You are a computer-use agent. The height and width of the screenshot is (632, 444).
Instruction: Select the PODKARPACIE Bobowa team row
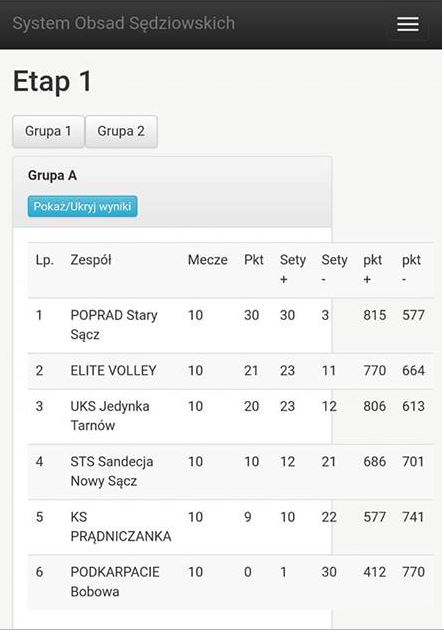[x=230, y=582]
